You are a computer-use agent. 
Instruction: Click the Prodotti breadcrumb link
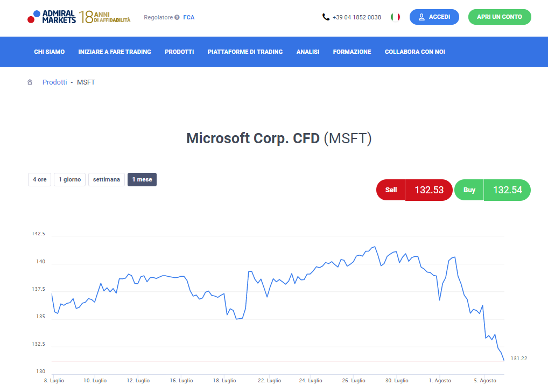pyautogui.click(x=55, y=82)
